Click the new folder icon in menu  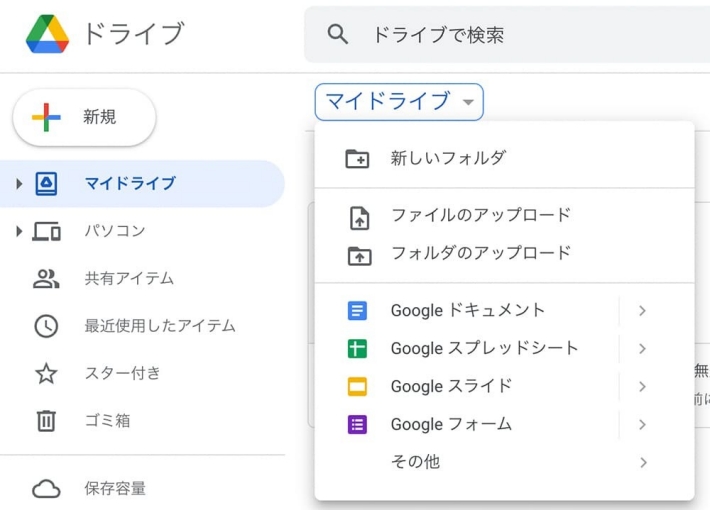(x=357, y=159)
